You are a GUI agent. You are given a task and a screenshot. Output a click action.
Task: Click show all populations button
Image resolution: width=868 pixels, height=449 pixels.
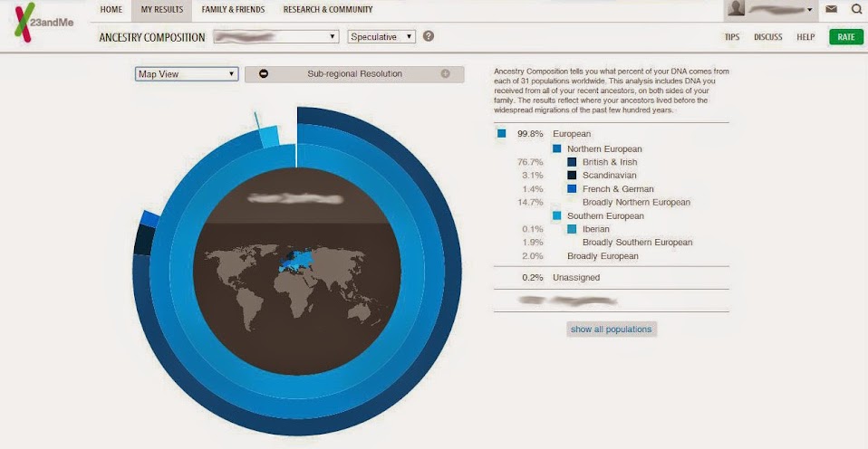612,329
